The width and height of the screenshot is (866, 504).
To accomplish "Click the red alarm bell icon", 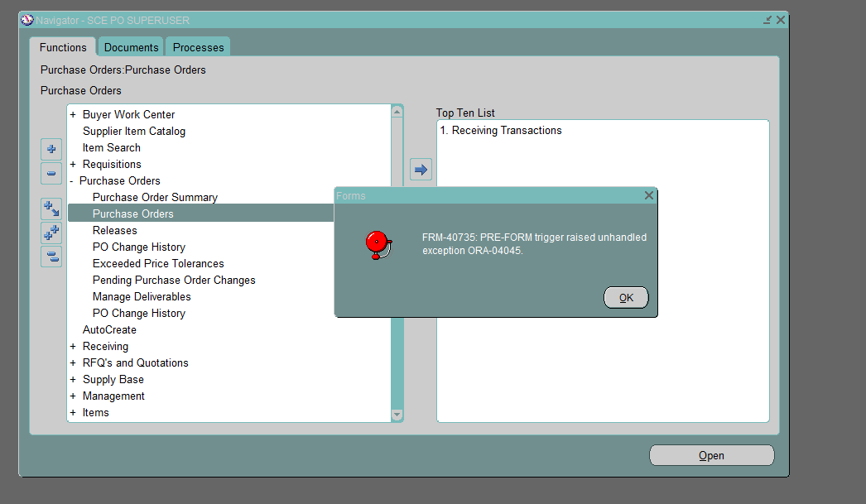I will pyautogui.click(x=377, y=244).
